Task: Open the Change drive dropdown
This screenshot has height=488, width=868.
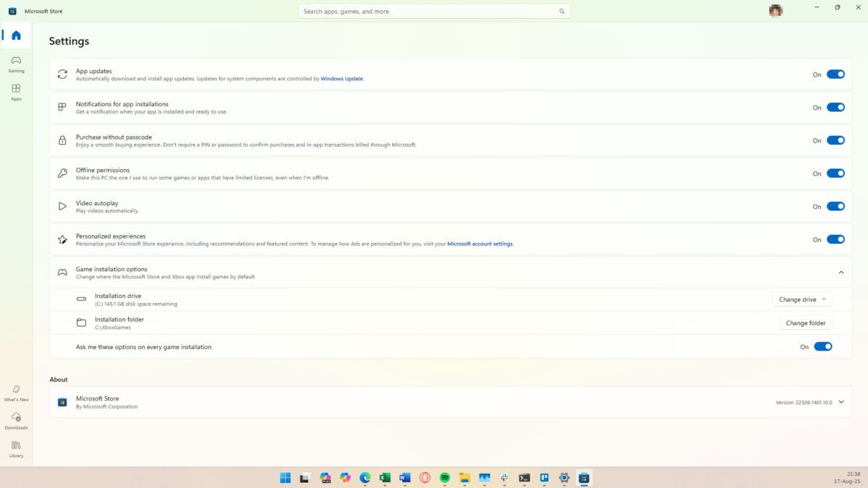Action: coord(802,299)
